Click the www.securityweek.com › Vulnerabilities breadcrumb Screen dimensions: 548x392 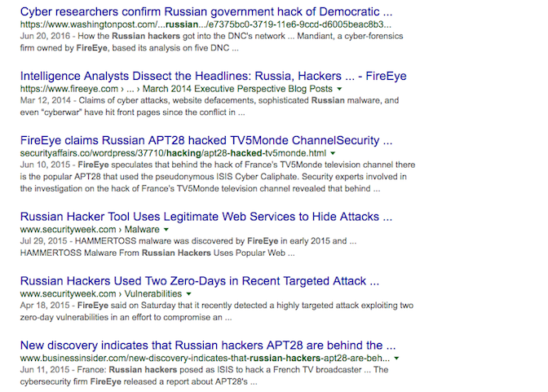[101, 293]
